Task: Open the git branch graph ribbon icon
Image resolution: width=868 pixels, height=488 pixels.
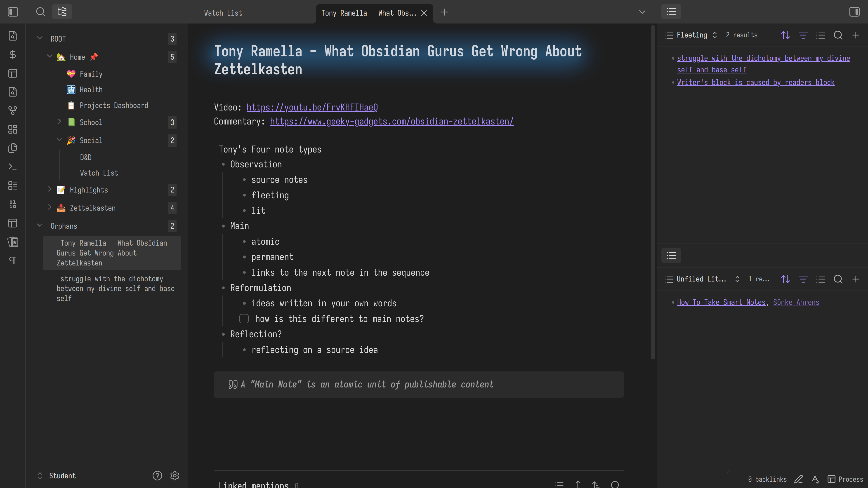Action: pos(13,110)
